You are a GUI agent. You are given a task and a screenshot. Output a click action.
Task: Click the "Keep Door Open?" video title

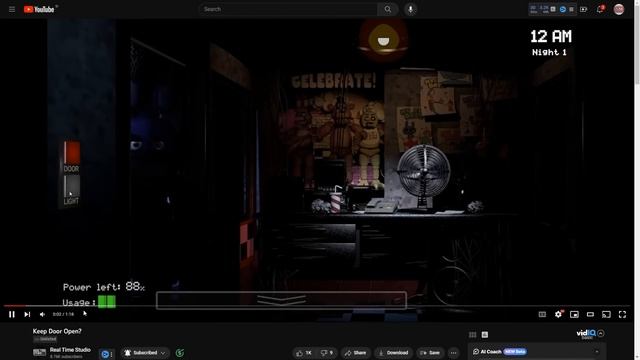click(57, 331)
